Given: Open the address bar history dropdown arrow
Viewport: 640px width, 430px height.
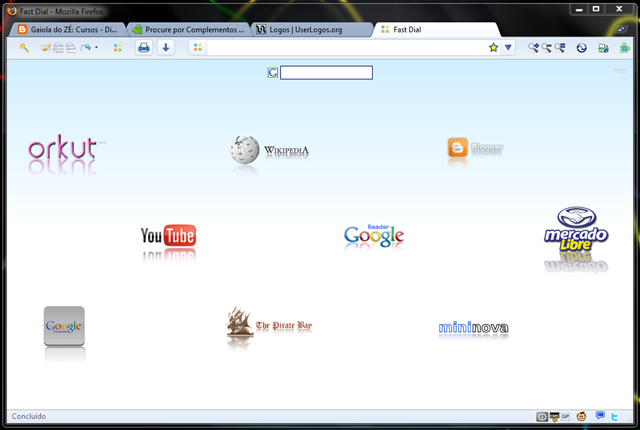Looking at the screenshot, I should [508, 48].
